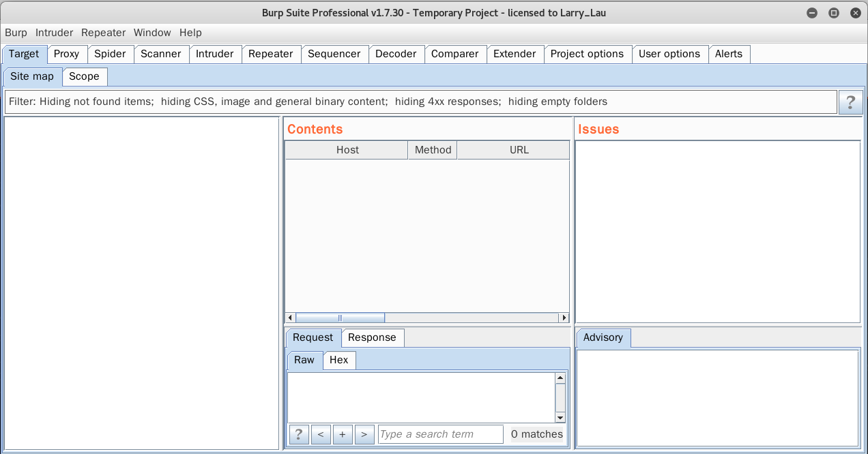Switch to the Scope sub-tab

point(84,76)
